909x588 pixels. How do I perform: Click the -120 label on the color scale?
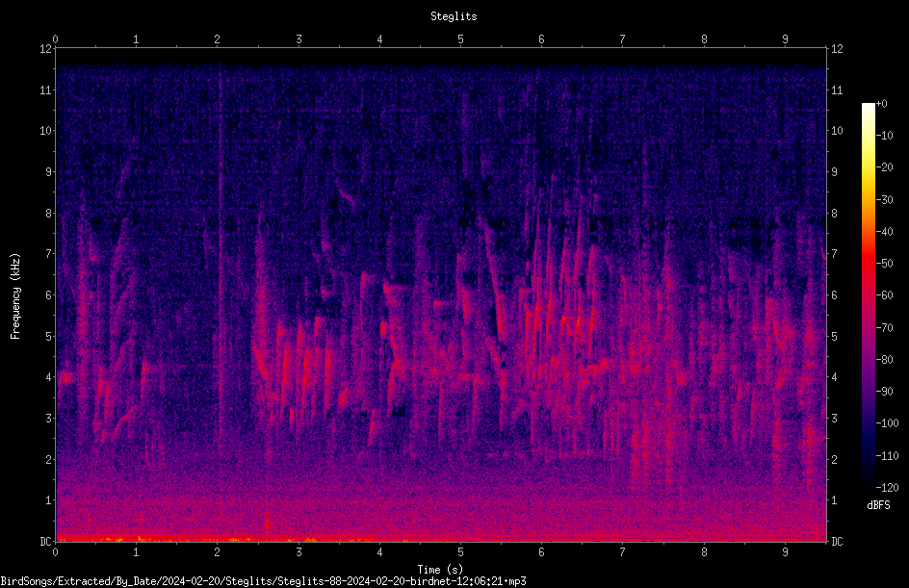[x=887, y=488]
